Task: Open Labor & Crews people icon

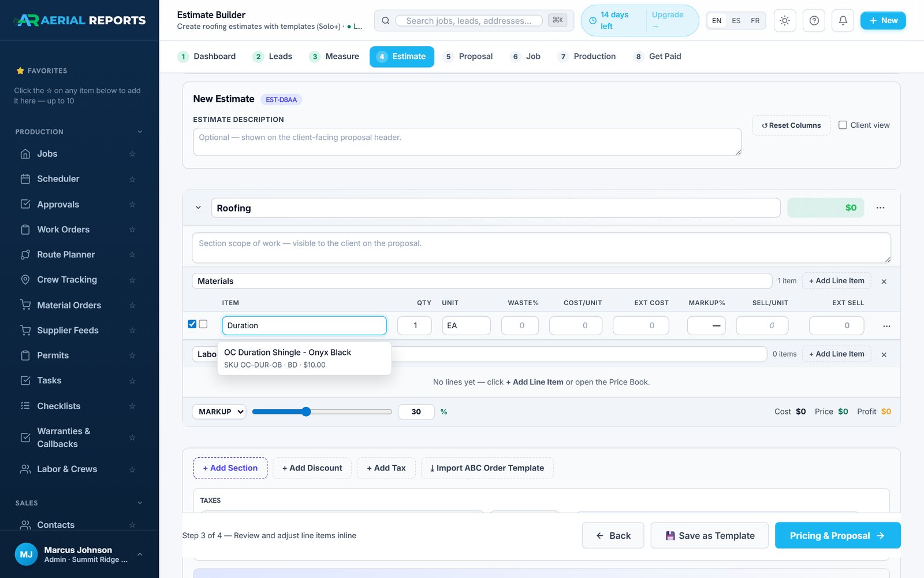Action: click(x=25, y=469)
